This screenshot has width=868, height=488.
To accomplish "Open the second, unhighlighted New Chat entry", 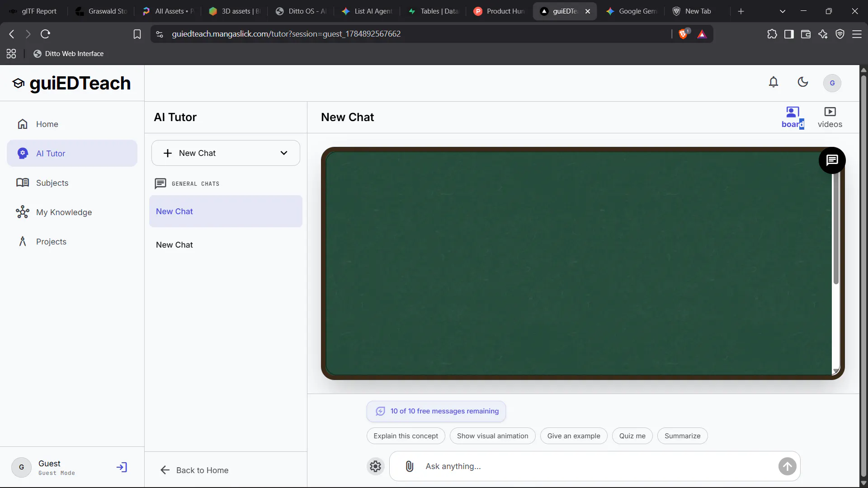I will click(x=226, y=245).
